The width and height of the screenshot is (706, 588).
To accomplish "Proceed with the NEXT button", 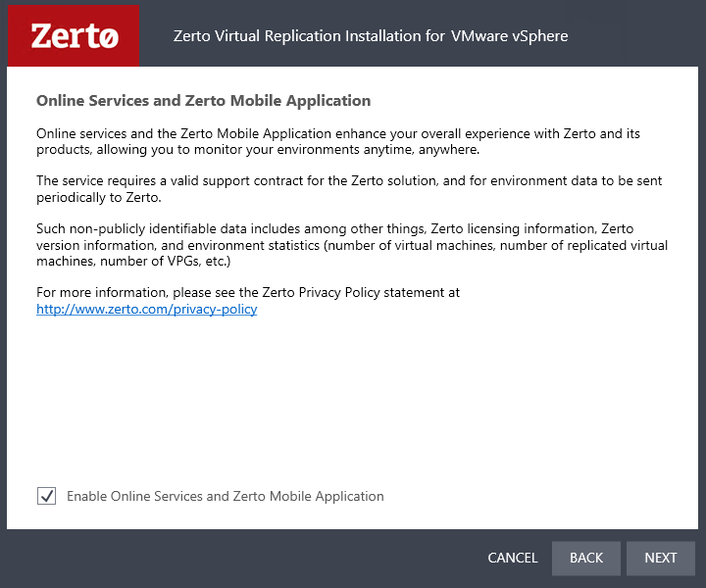I will [x=661, y=558].
